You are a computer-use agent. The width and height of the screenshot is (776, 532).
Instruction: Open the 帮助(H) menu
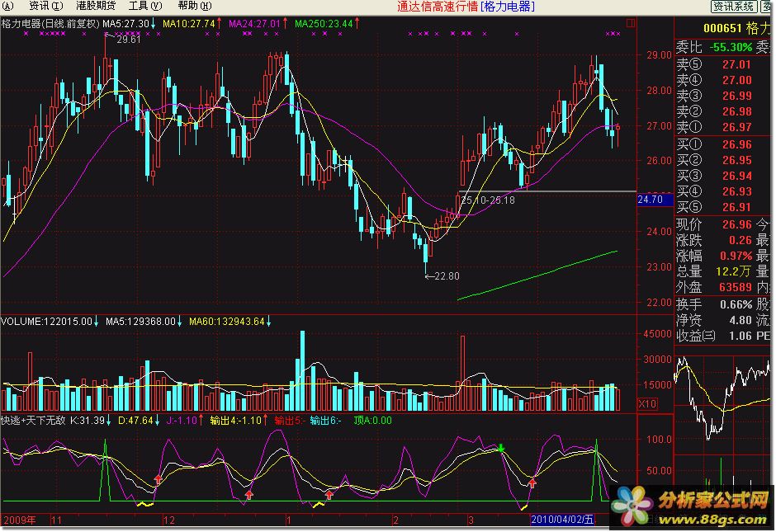pos(195,6)
